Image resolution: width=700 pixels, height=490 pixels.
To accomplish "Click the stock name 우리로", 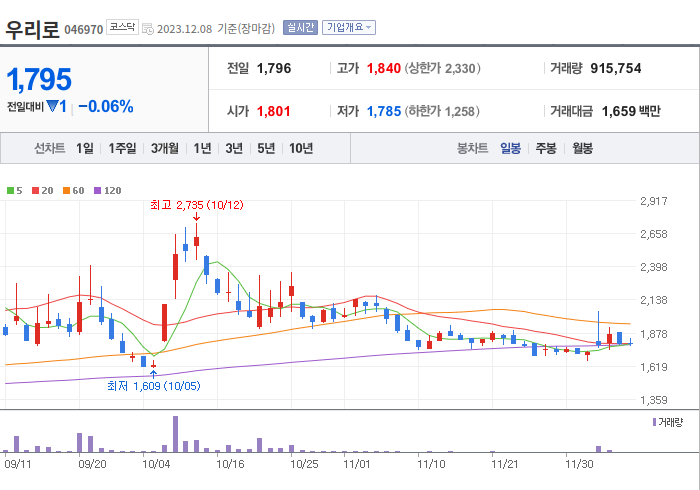I will 32,29.
